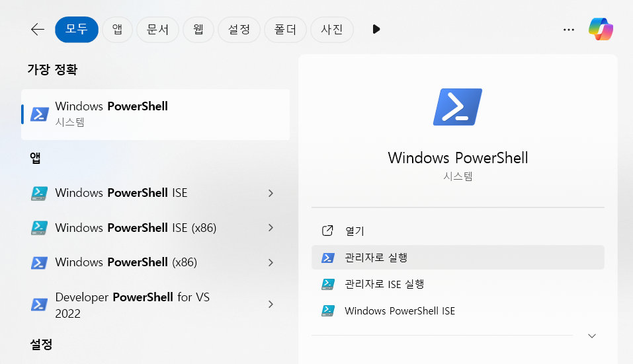Click the Developer PowerShell app icon

coord(40,304)
